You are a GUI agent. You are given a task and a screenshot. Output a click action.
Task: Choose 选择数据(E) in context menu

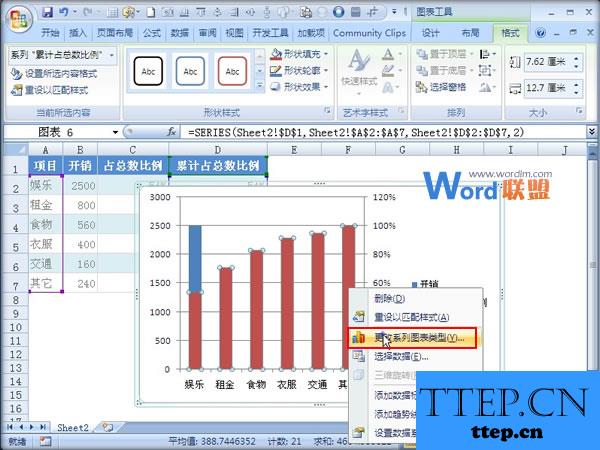point(415,357)
